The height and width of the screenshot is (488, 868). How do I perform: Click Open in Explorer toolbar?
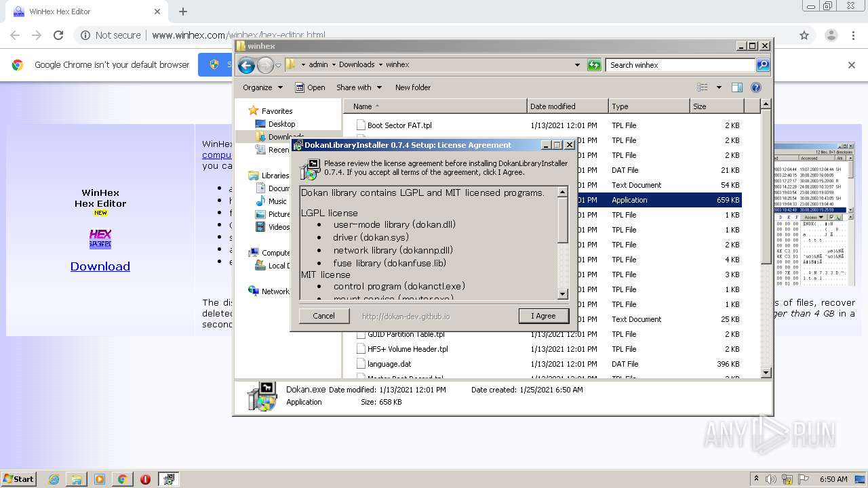pos(310,87)
